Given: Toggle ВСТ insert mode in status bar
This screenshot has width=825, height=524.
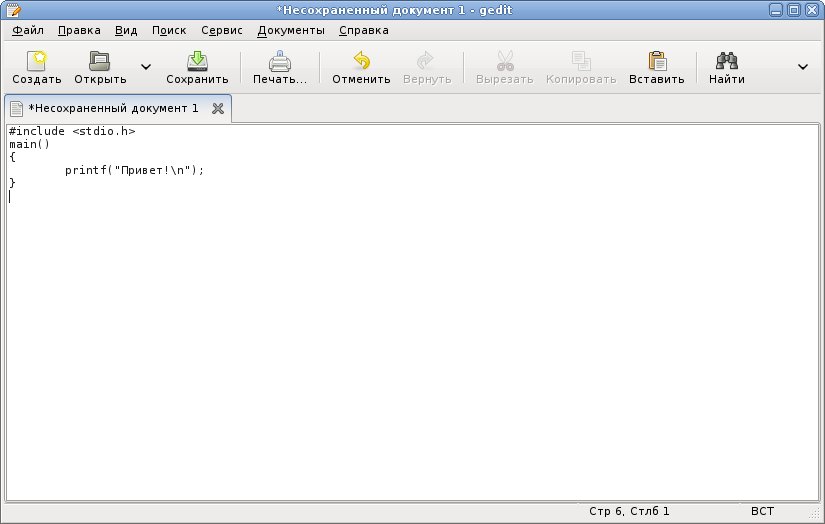Looking at the screenshot, I should click(762, 511).
